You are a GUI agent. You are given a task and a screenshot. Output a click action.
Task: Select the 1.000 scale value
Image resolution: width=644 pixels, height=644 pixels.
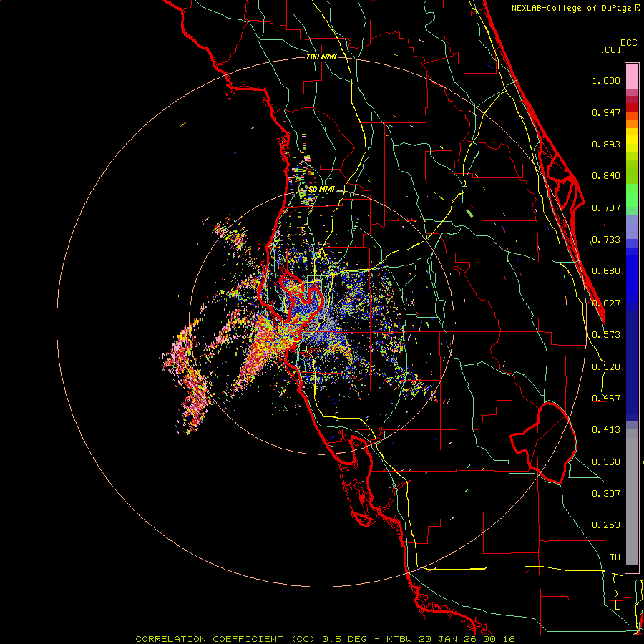click(606, 80)
